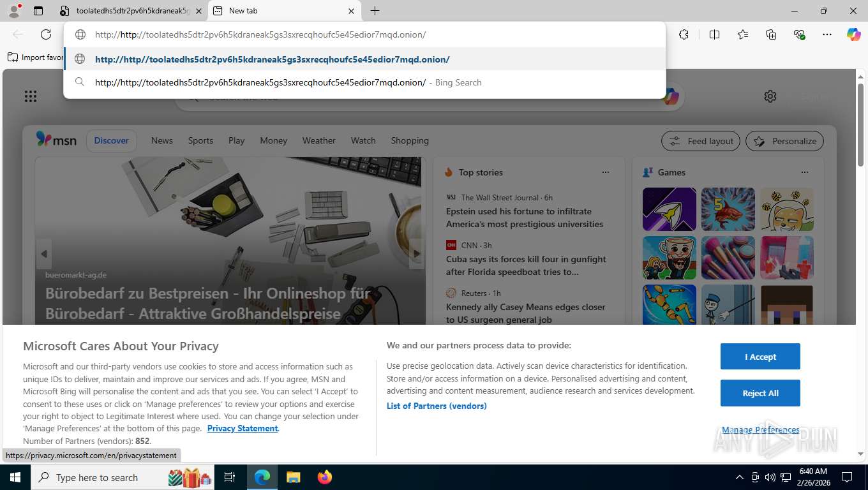Open the wooden mannequin game thumbnail
Image resolution: width=868 pixels, height=490 pixels.
coord(670,305)
